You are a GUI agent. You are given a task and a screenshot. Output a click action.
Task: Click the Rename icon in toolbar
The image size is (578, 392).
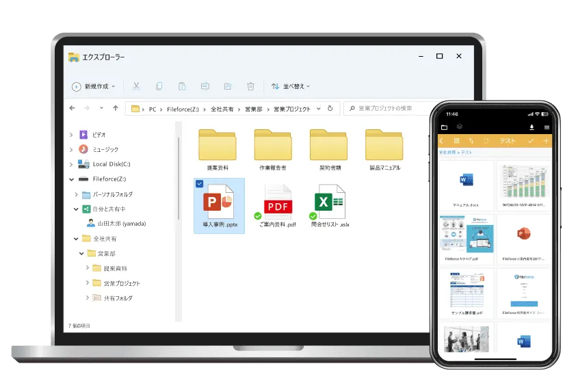tap(205, 86)
